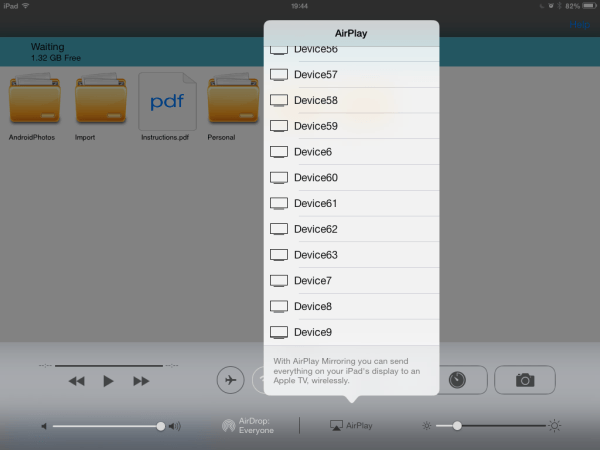Tap the fast-forward button

point(141,381)
